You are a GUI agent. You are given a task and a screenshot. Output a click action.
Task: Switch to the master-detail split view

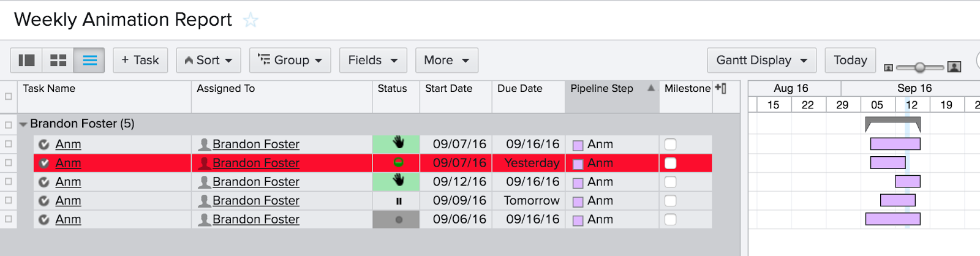(26, 60)
